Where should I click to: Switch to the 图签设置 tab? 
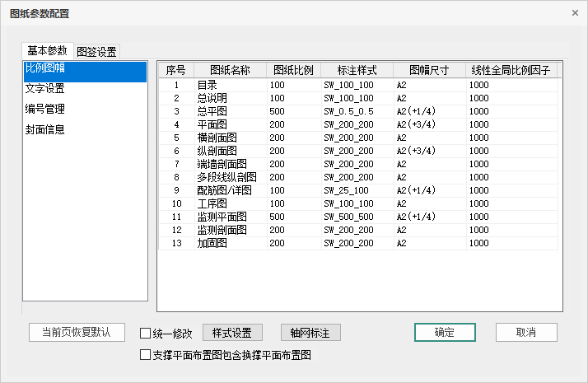pyautogui.click(x=96, y=51)
